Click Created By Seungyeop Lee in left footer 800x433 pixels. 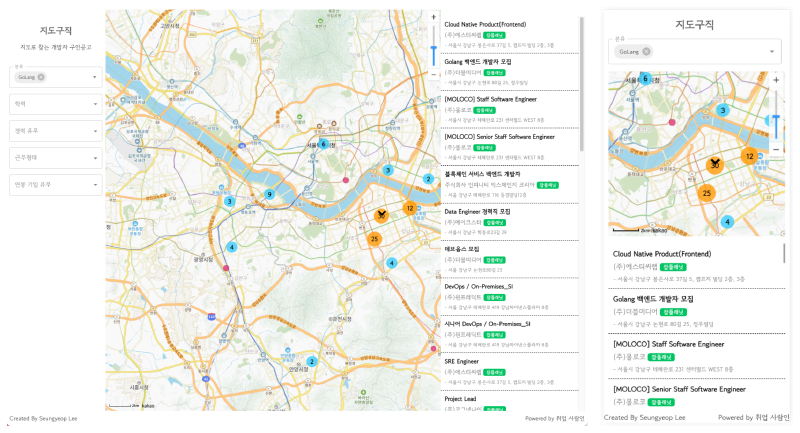(x=43, y=418)
